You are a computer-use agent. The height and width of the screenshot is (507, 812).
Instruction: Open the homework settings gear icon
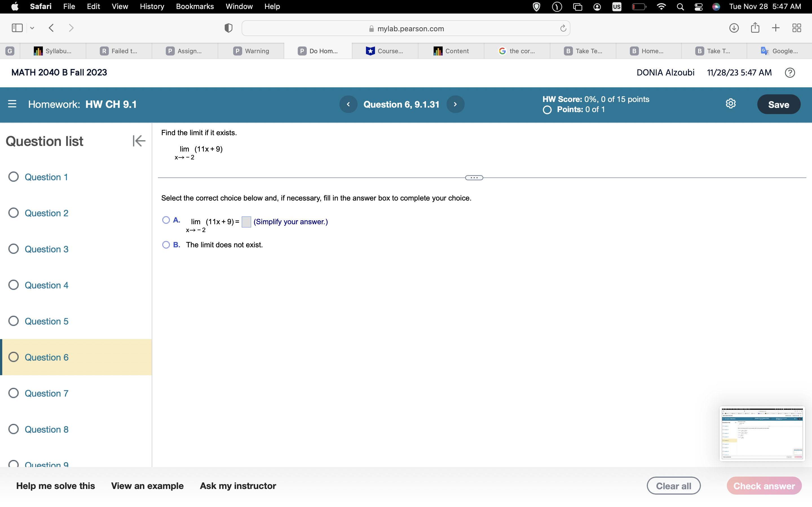731,104
